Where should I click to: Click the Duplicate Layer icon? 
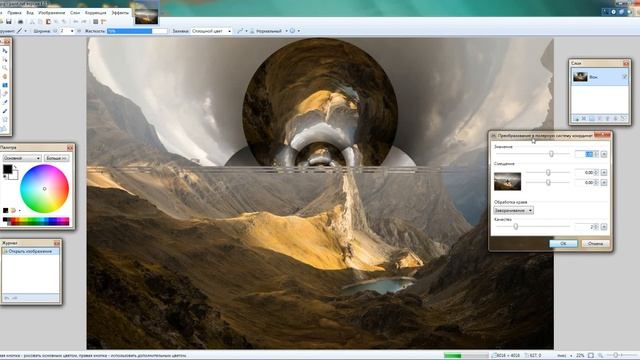pos(592,119)
